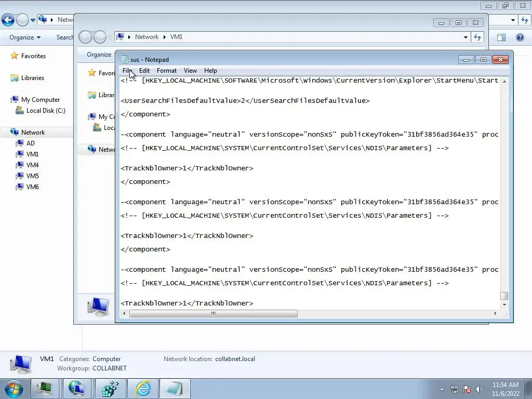The height and width of the screenshot is (399, 532).
Task: Click the collabnet.local network location value
Action: tap(235, 359)
